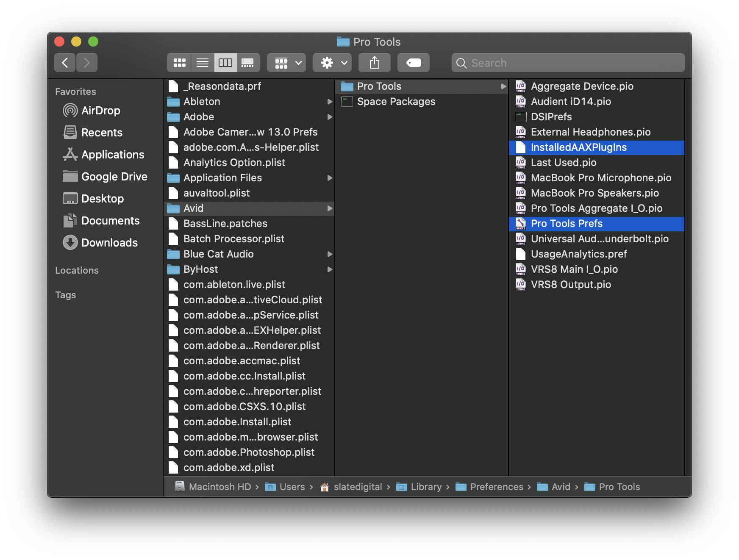Click slatedigital in the path bar
739x560 pixels.
(351, 487)
